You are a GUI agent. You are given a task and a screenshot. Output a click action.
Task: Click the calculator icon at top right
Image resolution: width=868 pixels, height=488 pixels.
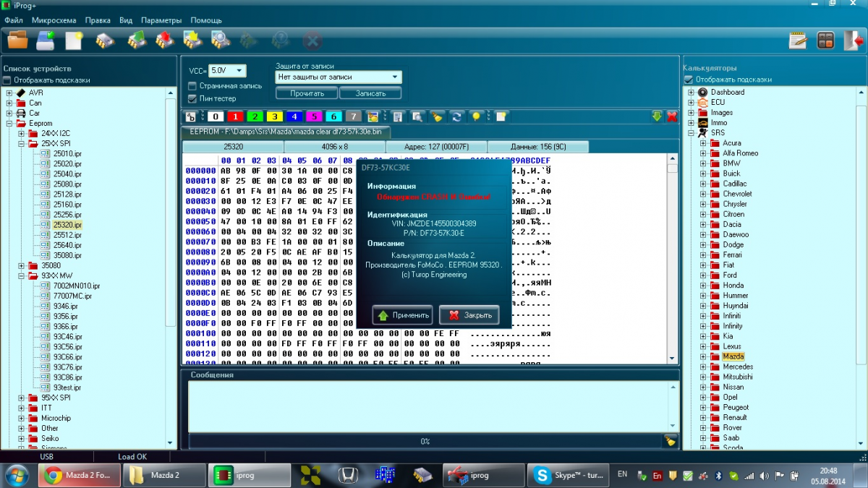825,40
